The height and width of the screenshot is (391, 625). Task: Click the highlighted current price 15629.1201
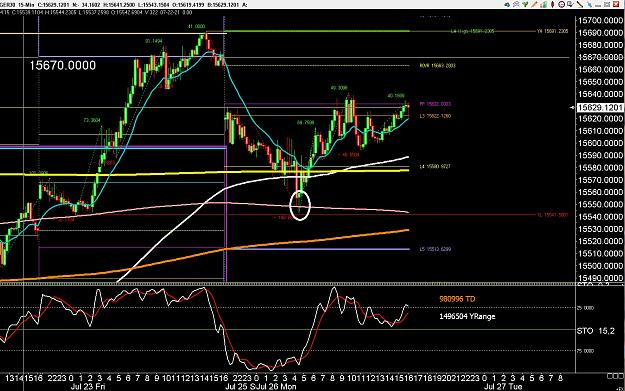tap(600, 107)
